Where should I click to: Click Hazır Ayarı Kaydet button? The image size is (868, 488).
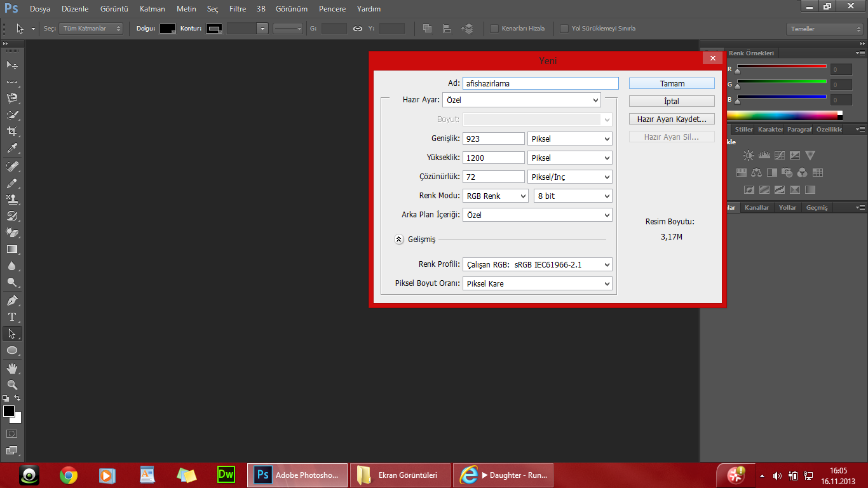pyautogui.click(x=671, y=119)
